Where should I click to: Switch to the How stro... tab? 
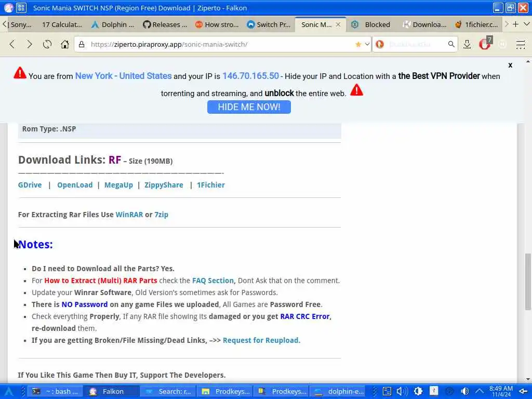(217, 24)
